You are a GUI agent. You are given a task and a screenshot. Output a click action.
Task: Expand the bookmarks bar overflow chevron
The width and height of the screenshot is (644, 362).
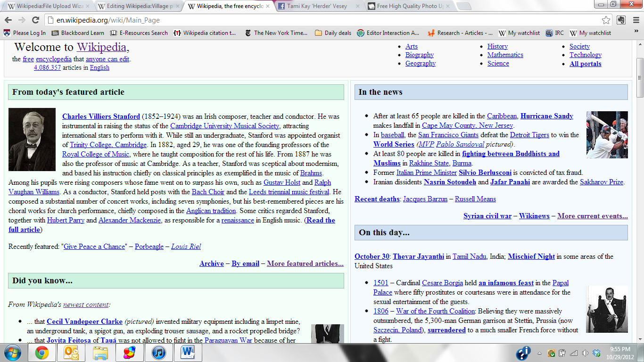(x=637, y=33)
